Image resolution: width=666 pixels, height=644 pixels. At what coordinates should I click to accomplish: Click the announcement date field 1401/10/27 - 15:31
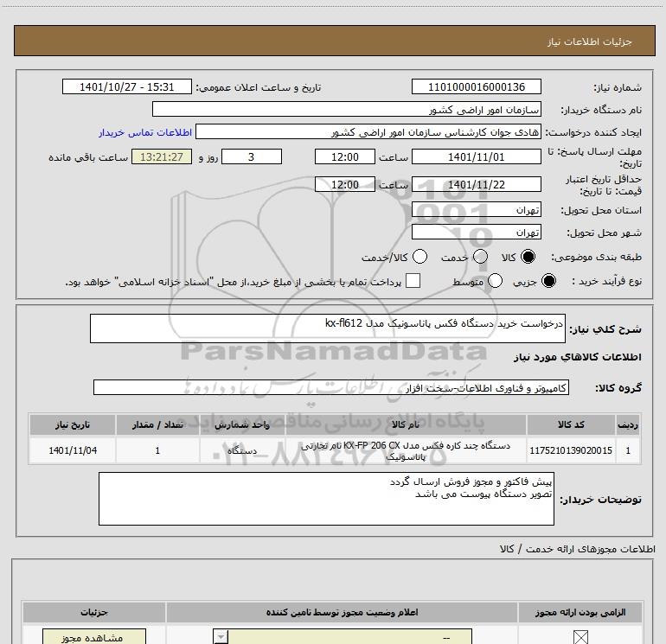coord(127,86)
